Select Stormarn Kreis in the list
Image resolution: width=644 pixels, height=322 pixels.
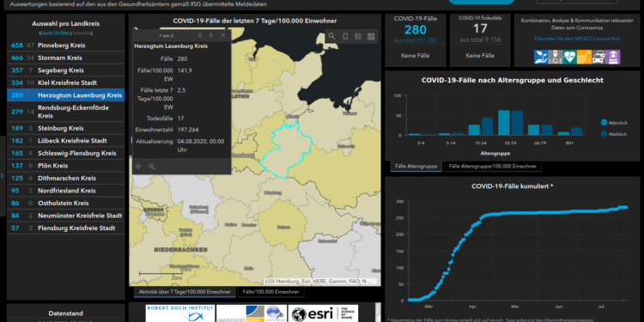(66, 58)
